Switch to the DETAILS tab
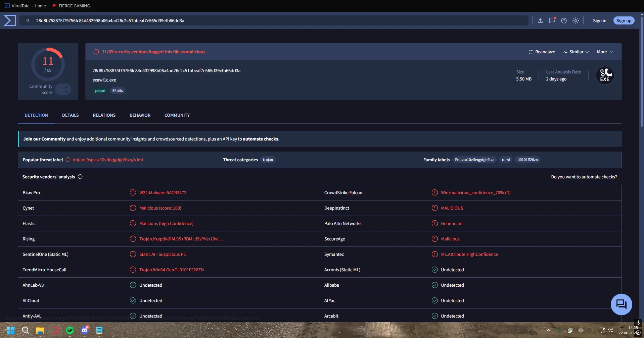Image resolution: width=644 pixels, height=338 pixels. [71, 115]
